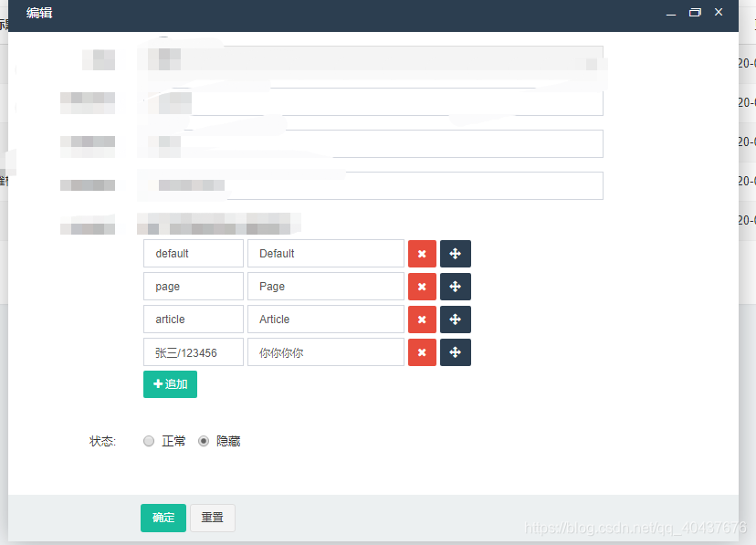Edit the '张三/123456' key field

click(x=194, y=352)
